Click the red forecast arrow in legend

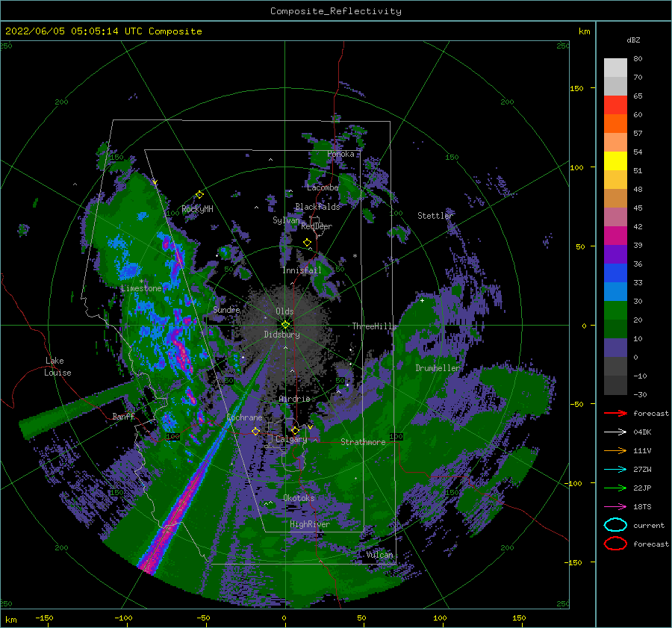point(615,413)
